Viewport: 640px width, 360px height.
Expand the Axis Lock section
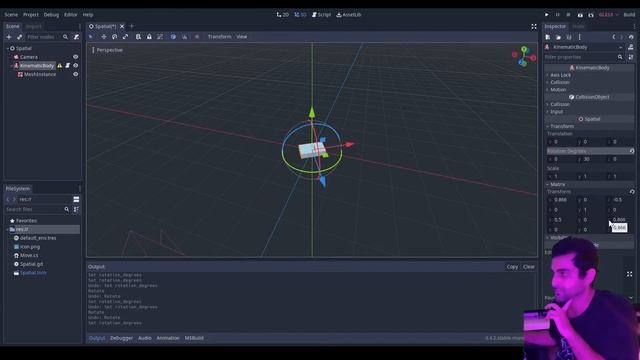click(x=590, y=75)
